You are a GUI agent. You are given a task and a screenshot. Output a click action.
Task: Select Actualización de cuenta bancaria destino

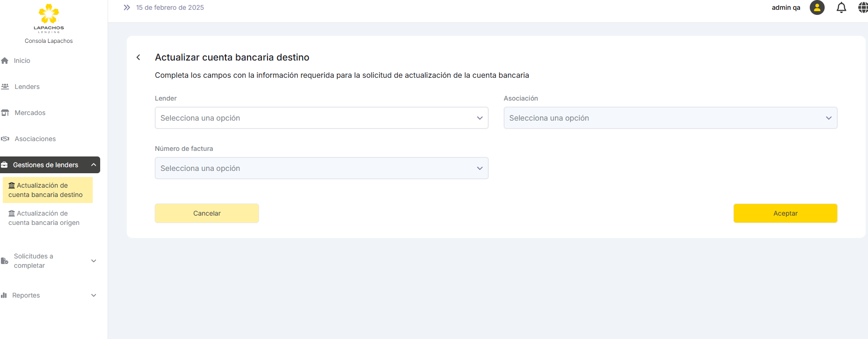(x=46, y=190)
